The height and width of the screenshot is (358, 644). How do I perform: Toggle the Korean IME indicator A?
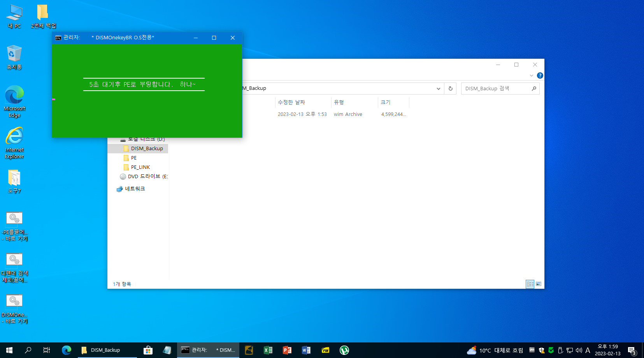pyautogui.click(x=588, y=350)
